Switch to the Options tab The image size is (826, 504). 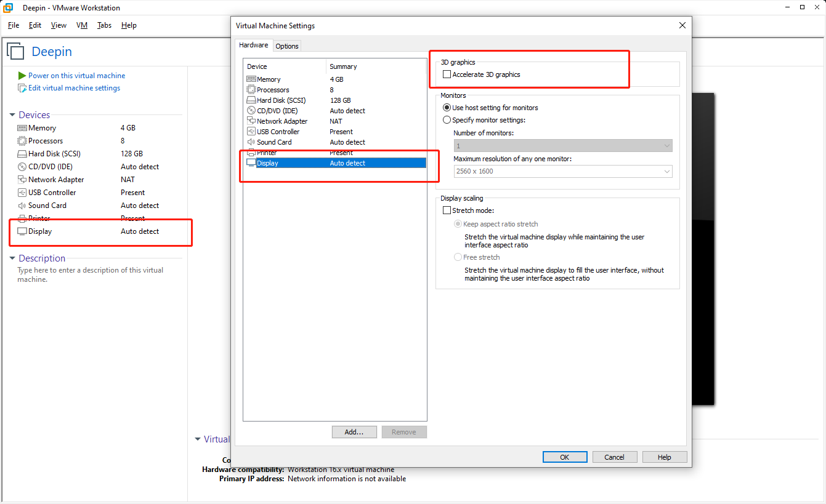pyautogui.click(x=287, y=46)
